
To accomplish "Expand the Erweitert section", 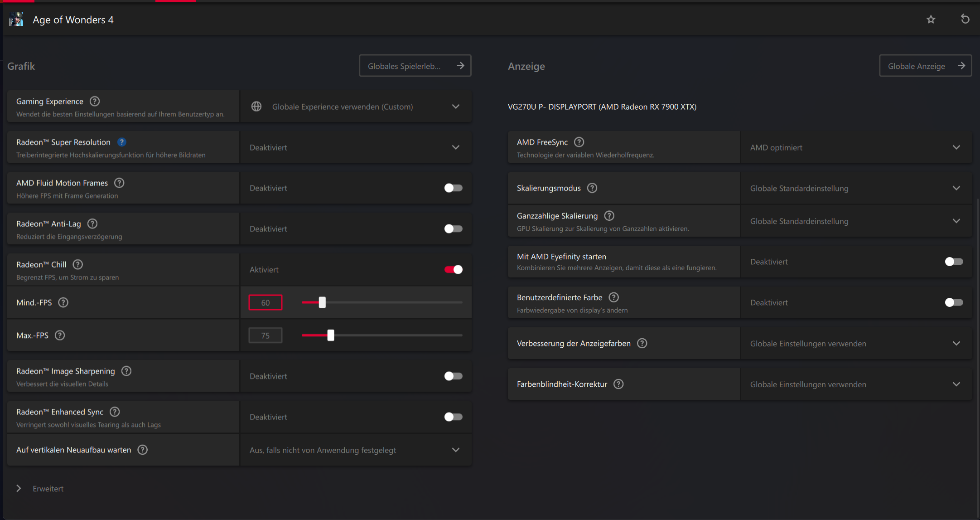I will [40, 488].
